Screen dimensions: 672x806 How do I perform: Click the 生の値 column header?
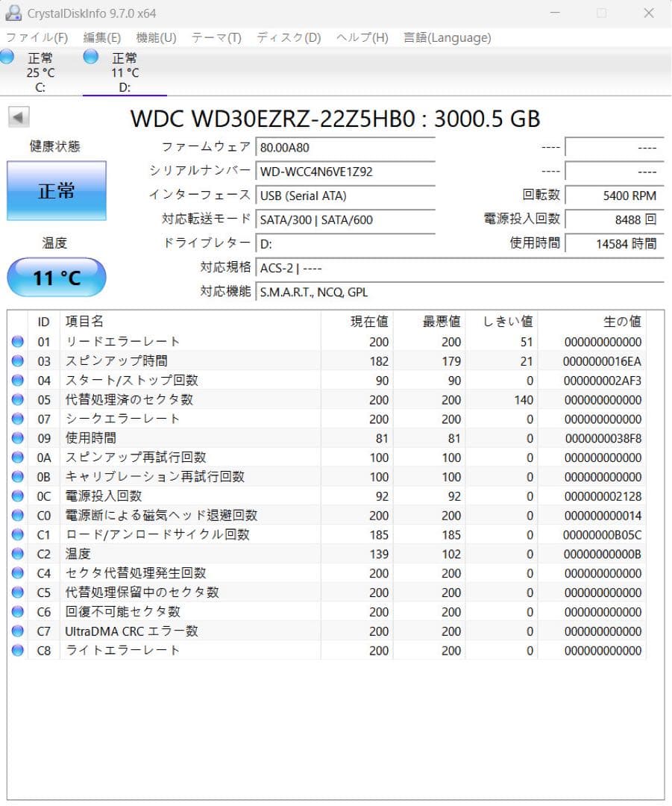tap(592, 321)
